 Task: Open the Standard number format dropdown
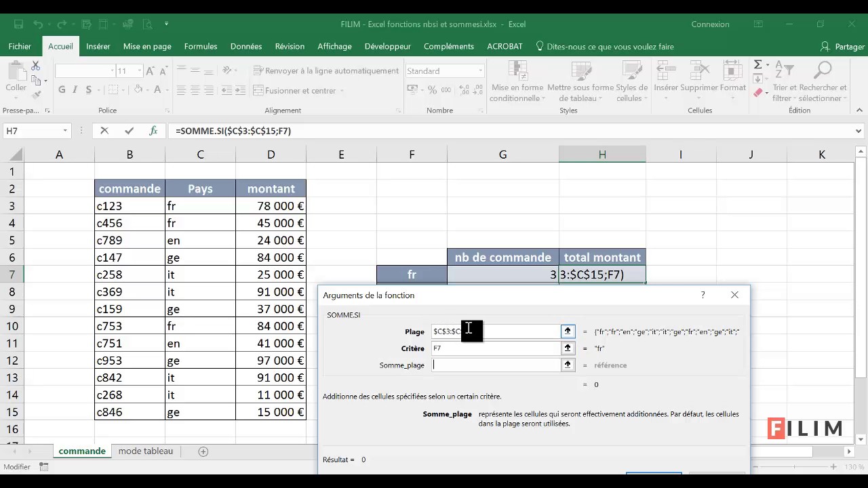481,70
